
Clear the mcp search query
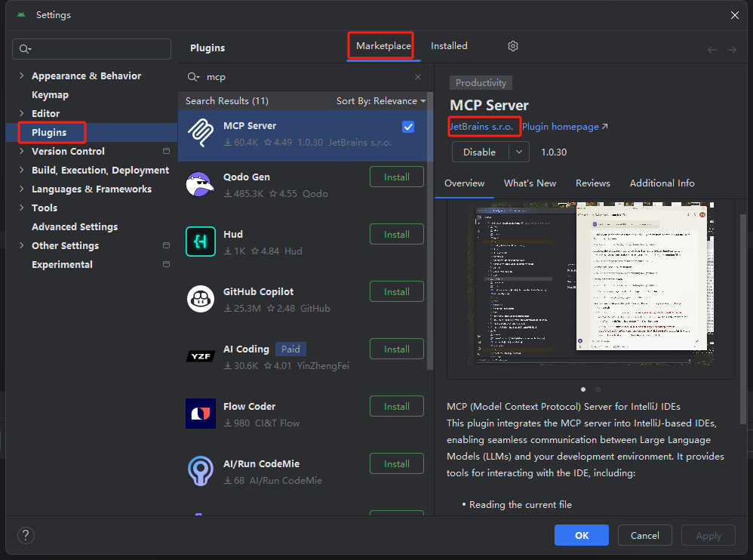coord(417,77)
